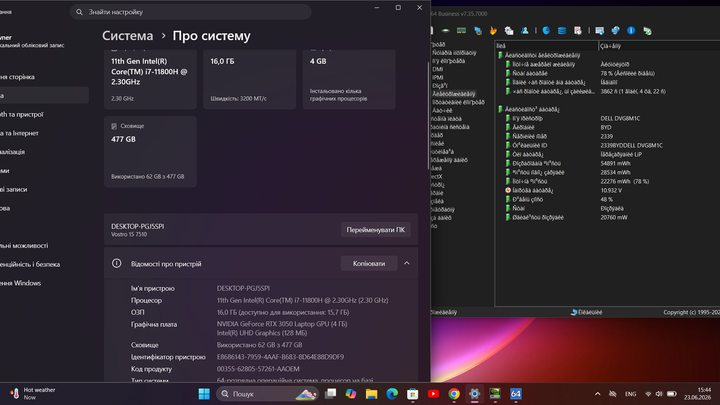This screenshot has width=720, height=405.
Task: Show hidden system tray icons chevron
Action: (597, 394)
